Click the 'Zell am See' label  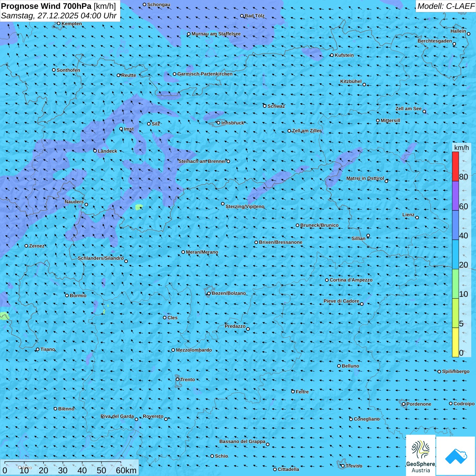pyautogui.click(x=408, y=108)
